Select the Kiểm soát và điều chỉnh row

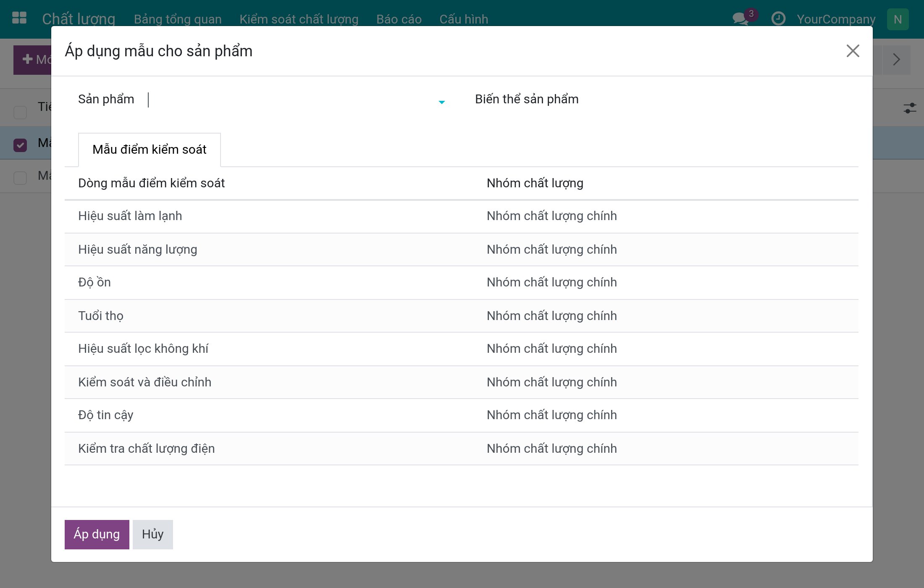[461, 382]
